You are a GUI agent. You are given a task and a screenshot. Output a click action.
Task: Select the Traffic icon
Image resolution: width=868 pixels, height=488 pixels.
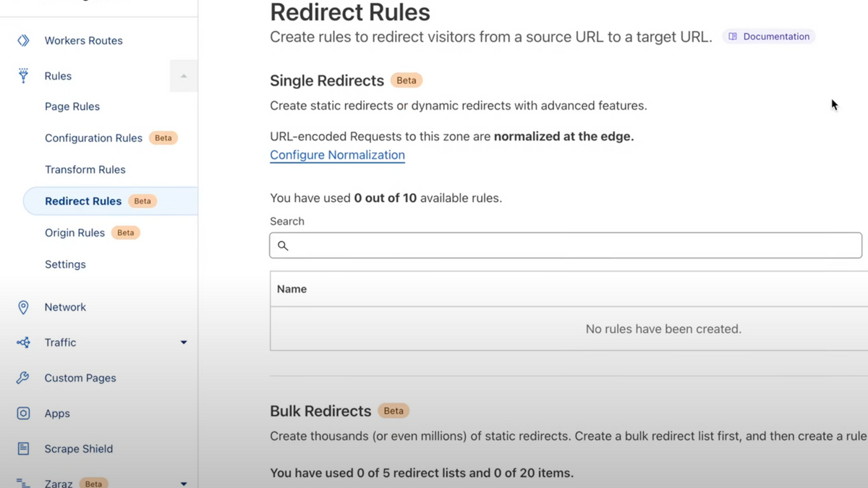[x=24, y=342]
